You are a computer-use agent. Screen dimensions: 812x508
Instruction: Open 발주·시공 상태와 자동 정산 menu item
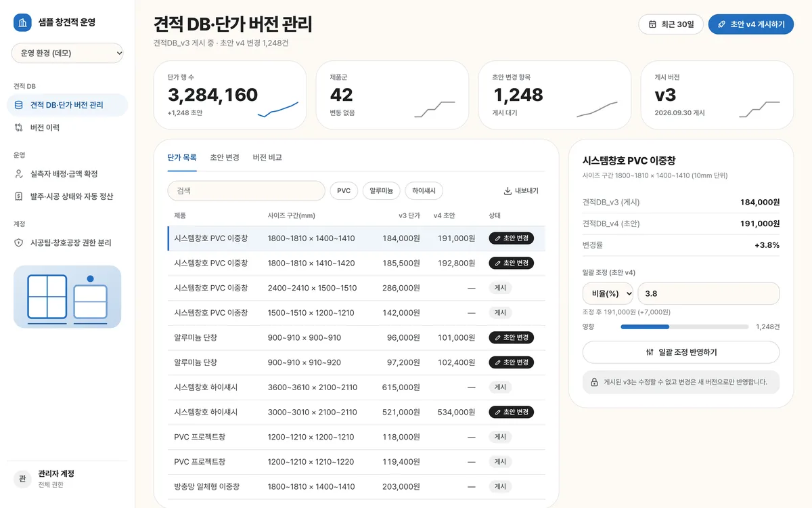(67, 196)
